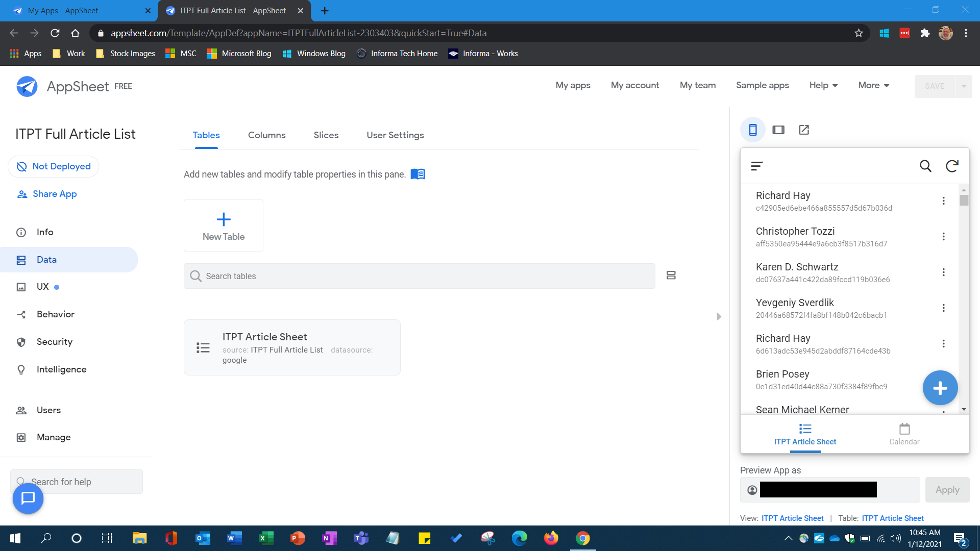Refresh the app preview with the reload icon

coord(952,166)
